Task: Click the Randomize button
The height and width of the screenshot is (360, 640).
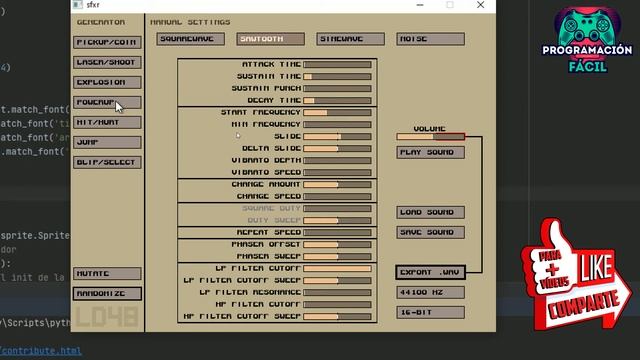Action: (x=107, y=293)
